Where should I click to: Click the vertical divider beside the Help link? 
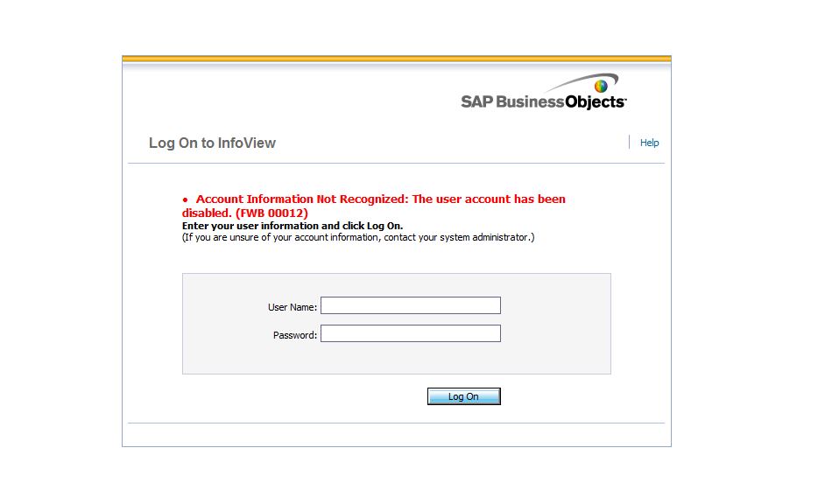pos(630,142)
